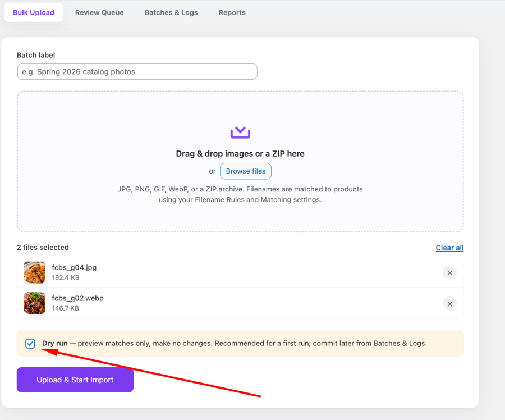The height and width of the screenshot is (420, 505).
Task: Open the fcbs_g04.jpg fried chicken thumbnail
Action: pyautogui.click(x=34, y=272)
